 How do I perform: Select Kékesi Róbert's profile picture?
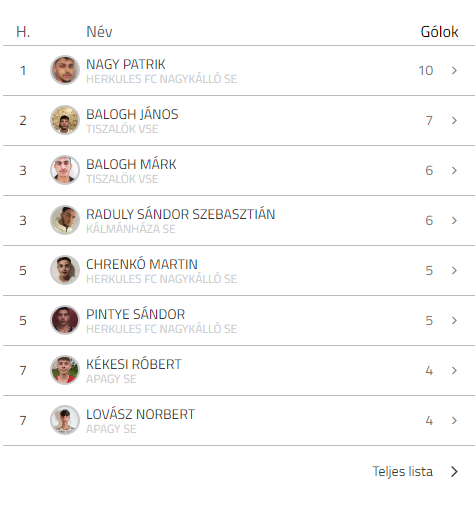click(65, 370)
